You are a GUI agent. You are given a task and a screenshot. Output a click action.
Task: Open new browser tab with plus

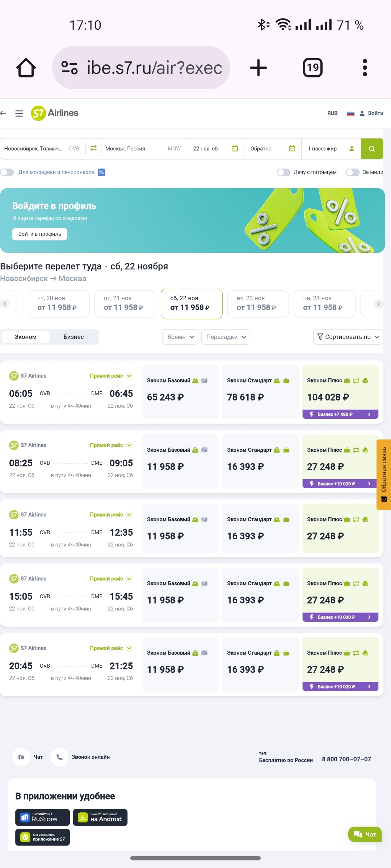pyautogui.click(x=258, y=68)
